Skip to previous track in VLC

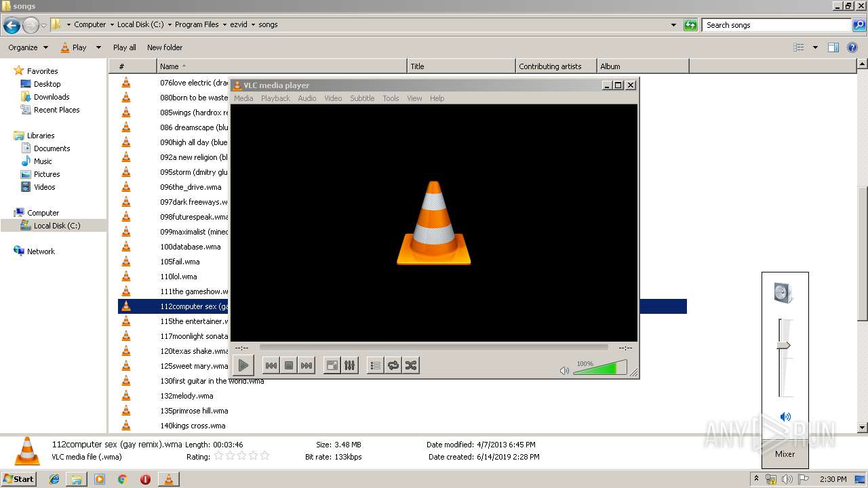coord(271,365)
